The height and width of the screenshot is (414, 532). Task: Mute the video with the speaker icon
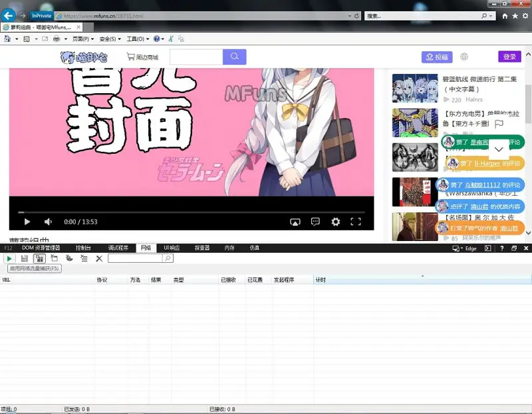pyautogui.click(x=48, y=222)
